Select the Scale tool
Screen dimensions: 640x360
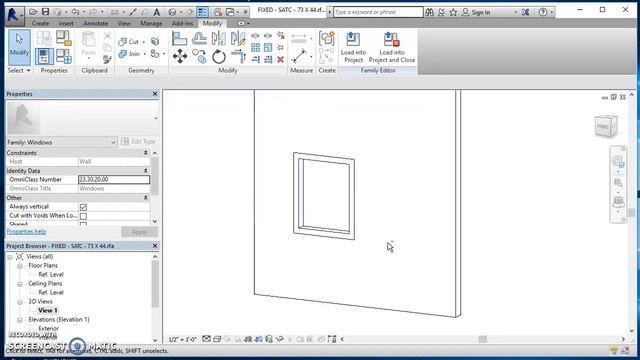(268, 48)
